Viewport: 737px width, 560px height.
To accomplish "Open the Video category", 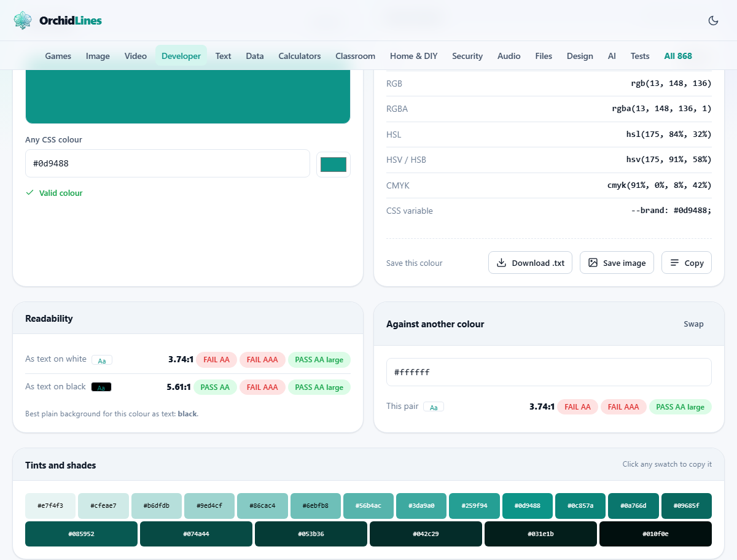I will pyautogui.click(x=136, y=56).
